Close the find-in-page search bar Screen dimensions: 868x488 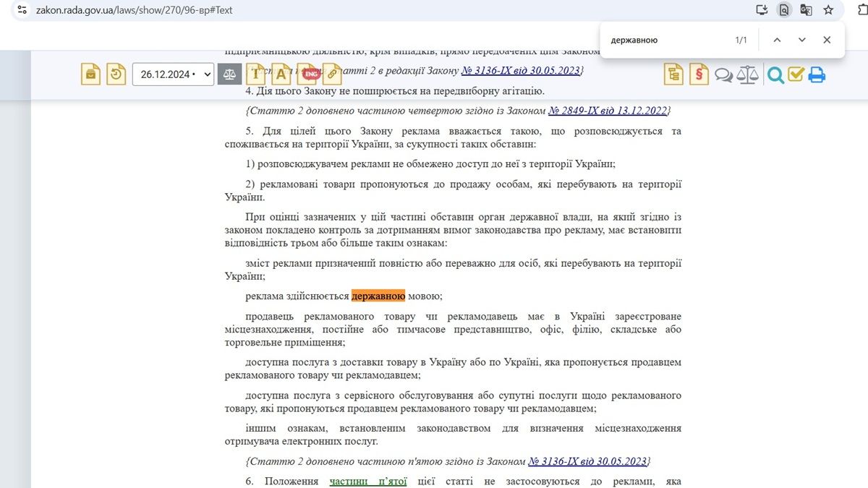coord(827,40)
